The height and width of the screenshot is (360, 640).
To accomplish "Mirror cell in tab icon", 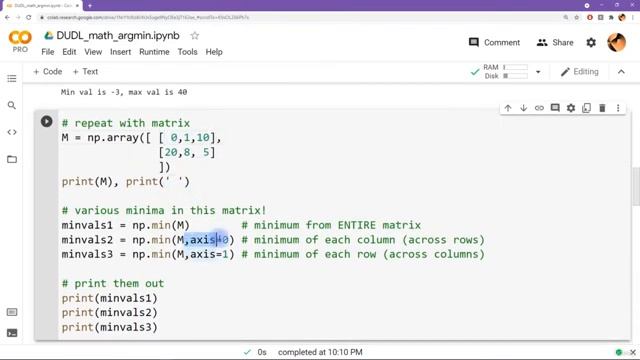I will pos(587,108).
